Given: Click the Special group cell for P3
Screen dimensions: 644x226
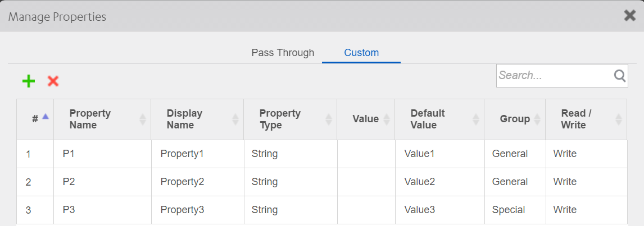Looking at the screenshot, I should [x=509, y=210].
